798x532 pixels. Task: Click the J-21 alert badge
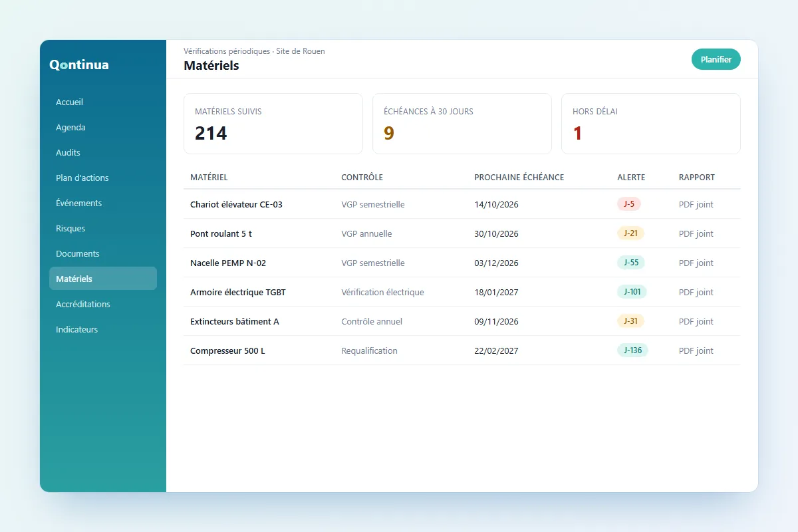(630, 233)
